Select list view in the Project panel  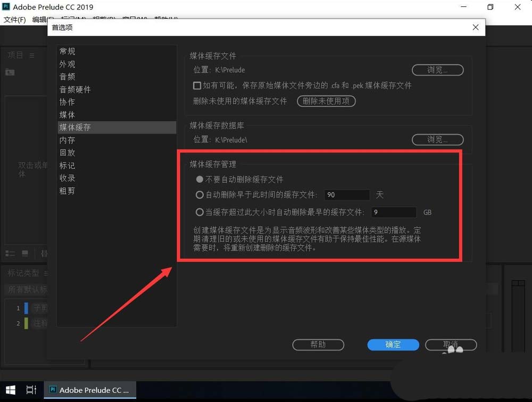point(10,254)
